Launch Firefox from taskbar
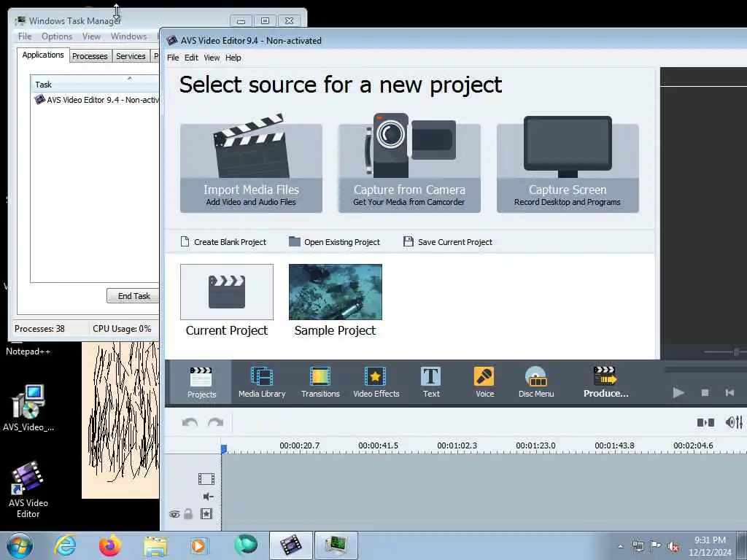The width and height of the screenshot is (747, 560). click(109, 545)
